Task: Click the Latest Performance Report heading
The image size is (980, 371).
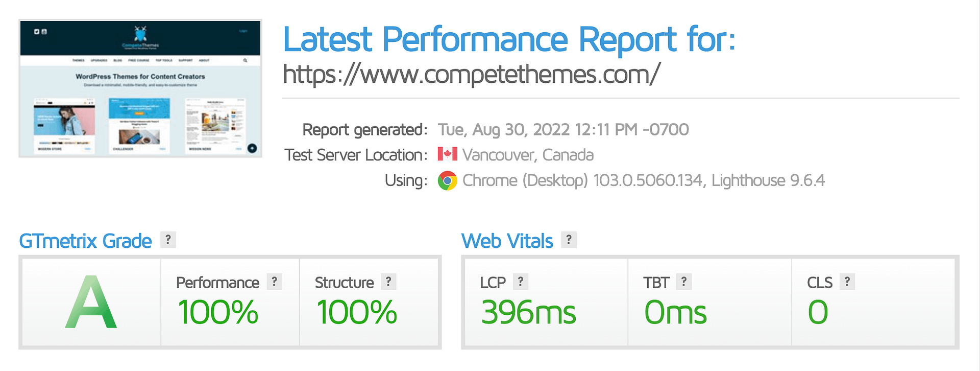Action: tap(509, 40)
